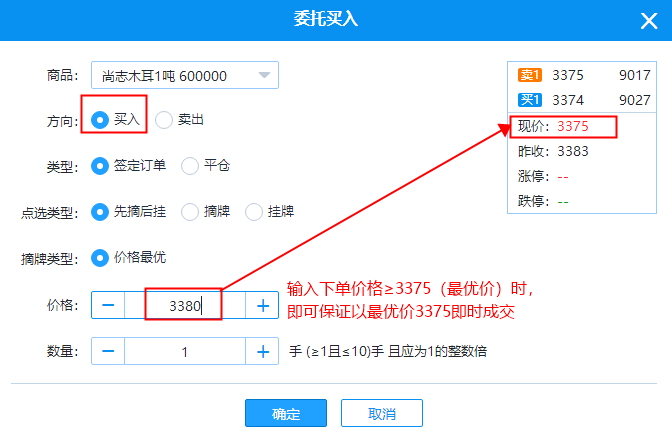Decrease quantity with minus button
The width and height of the screenshot is (672, 446).
(x=108, y=351)
